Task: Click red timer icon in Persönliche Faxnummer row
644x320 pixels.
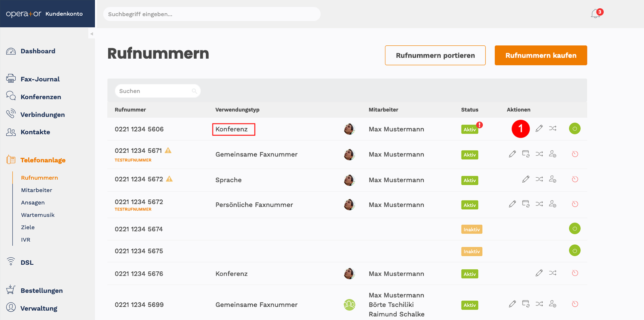Action: point(575,204)
